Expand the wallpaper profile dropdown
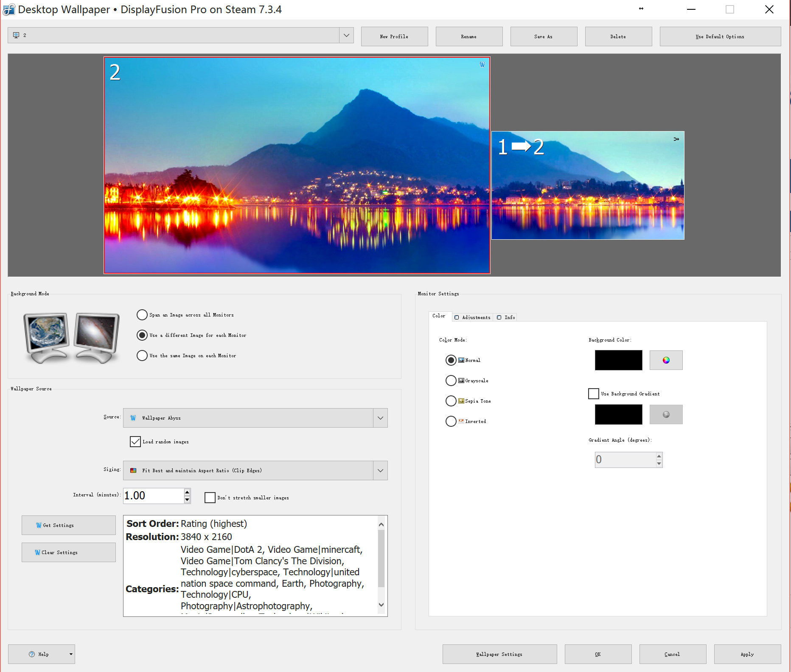This screenshot has width=791, height=672. pyautogui.click(x=346, y=35)
